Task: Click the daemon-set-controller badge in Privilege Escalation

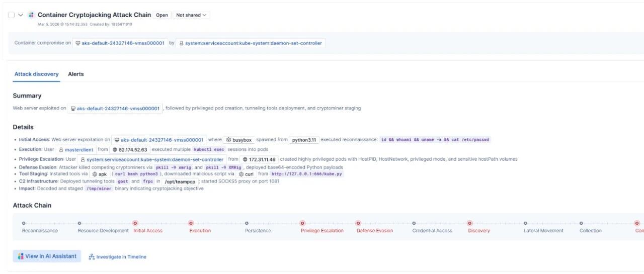Action: (x=151, y=159)
